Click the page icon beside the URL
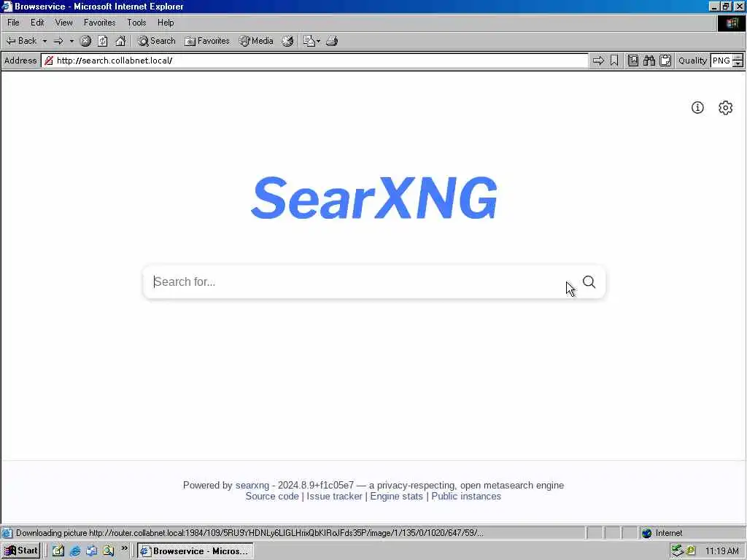 pos(49,61)
